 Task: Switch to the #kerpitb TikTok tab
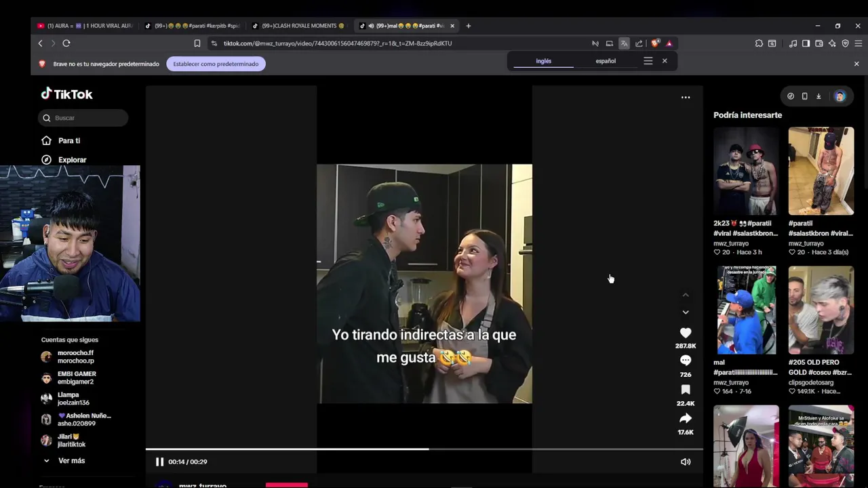tap(192, 26)
